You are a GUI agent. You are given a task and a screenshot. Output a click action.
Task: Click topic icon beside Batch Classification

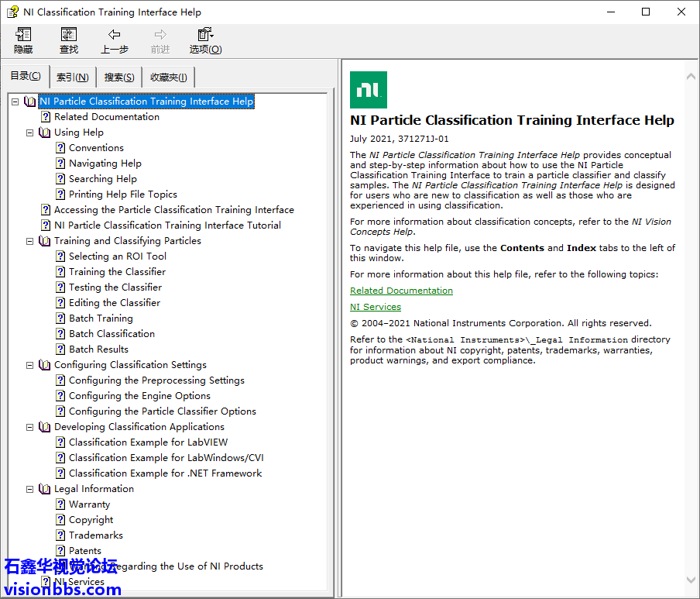click(x=60, y=334)
